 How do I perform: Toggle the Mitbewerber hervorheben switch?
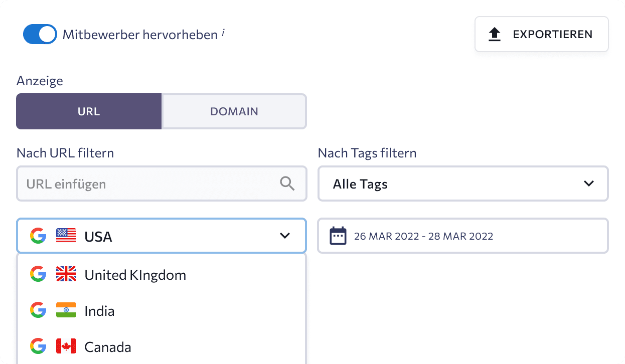[x=40, y=34]
